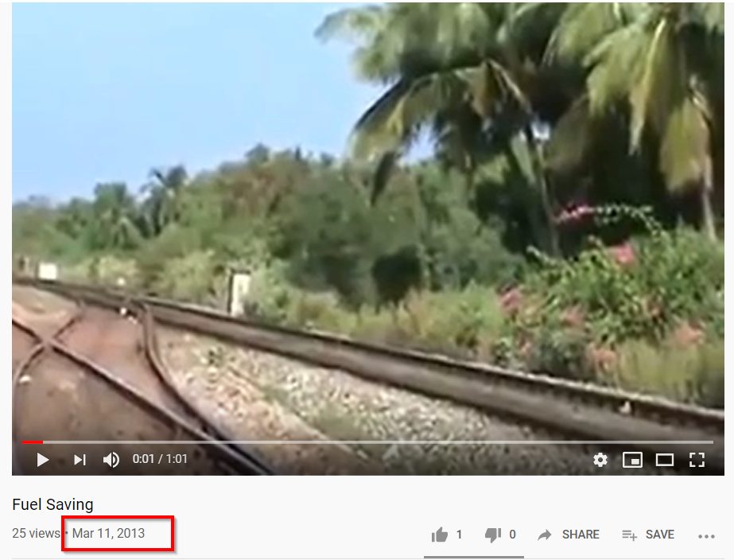Enable miniplayer mode
This screenshot has height=560, width=734.
(632, 460)
